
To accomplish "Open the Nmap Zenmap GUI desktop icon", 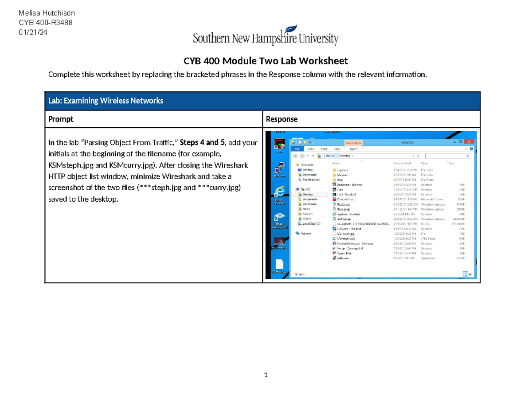I will (279, 220).
